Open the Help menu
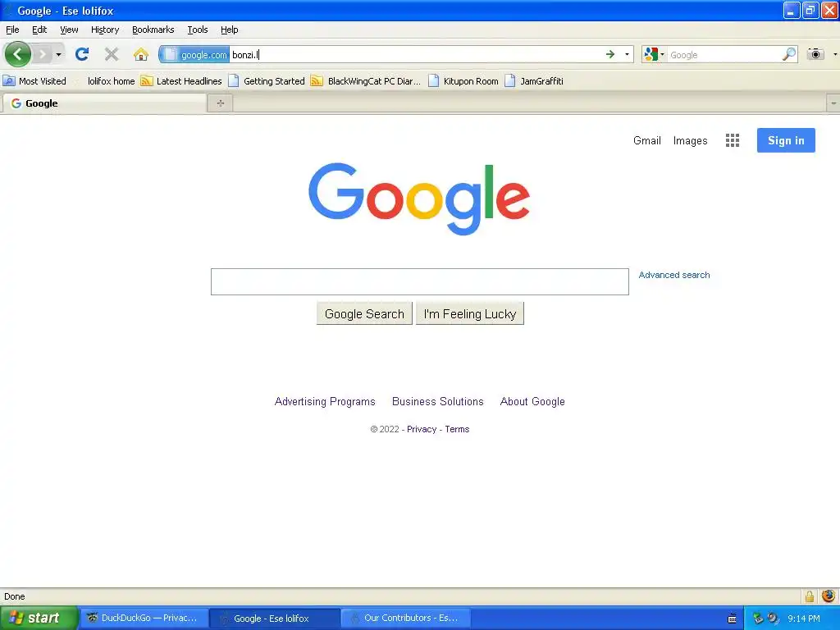This screenshot has height=630, width=840. pos(230,30)
